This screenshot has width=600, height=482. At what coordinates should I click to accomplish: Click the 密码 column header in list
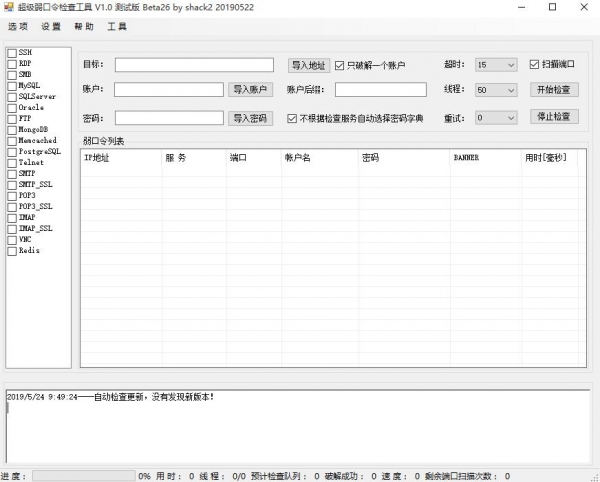(404, 158)
